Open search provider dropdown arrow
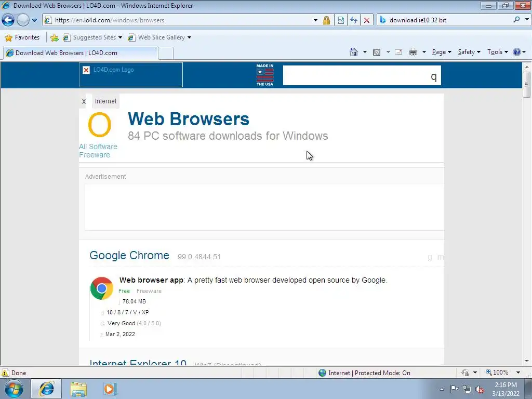The image size is (532, 399). click(x=527, y=20)
